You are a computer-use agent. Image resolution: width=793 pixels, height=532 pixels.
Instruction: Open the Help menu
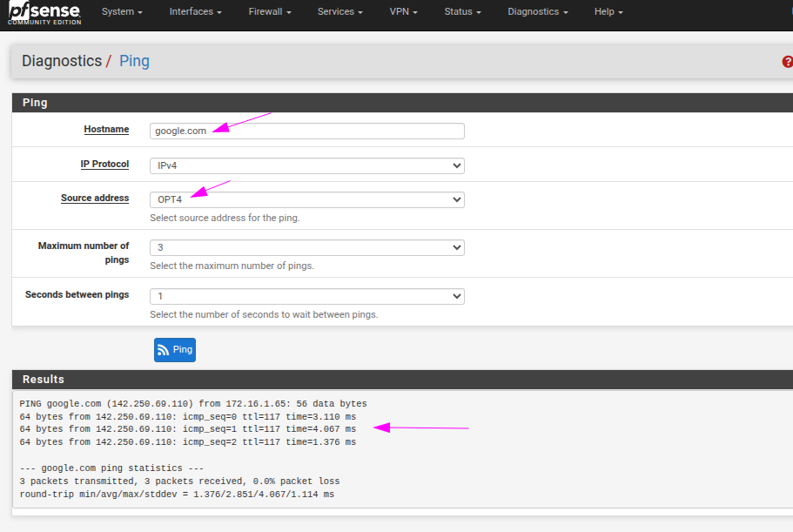[608, 12]
